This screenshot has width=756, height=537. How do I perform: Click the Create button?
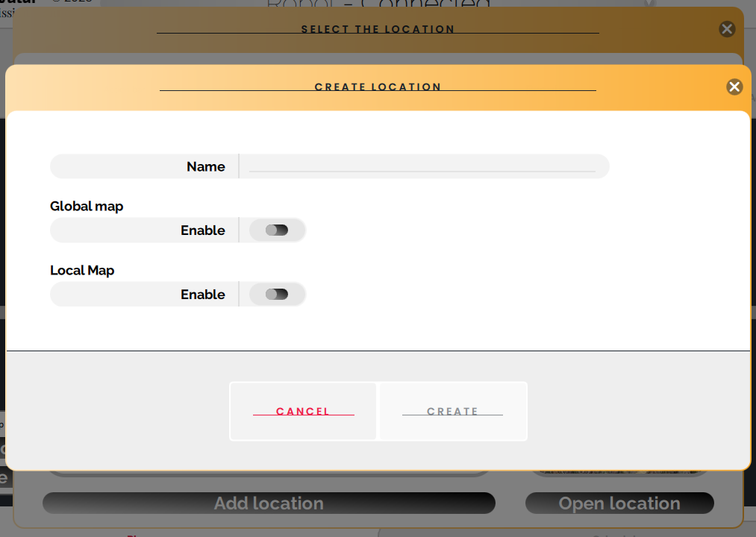[x=453, y=411]
